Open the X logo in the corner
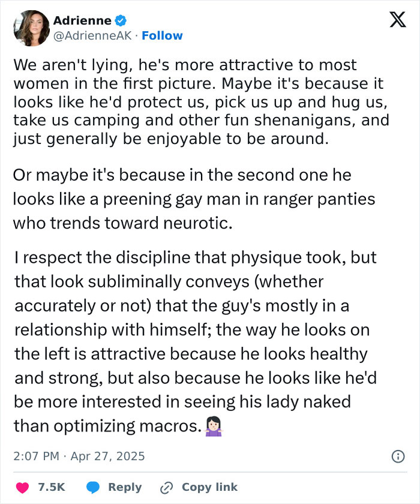The width and height of the screenshot is (420, 504). 393,21
